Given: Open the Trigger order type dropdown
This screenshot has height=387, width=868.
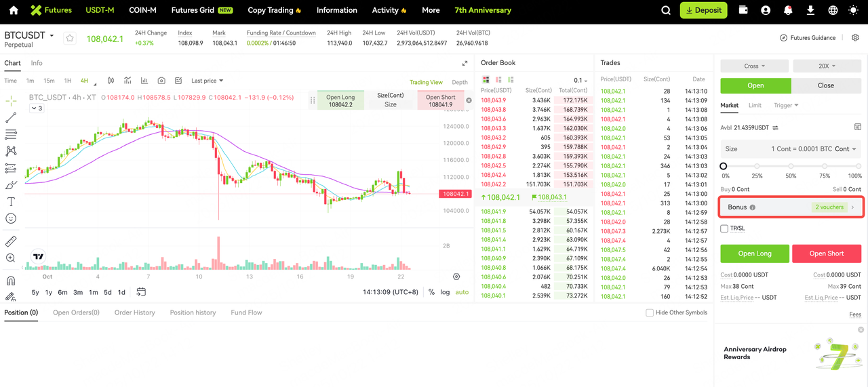Looking at the screenshot, I should click(786, 105).
